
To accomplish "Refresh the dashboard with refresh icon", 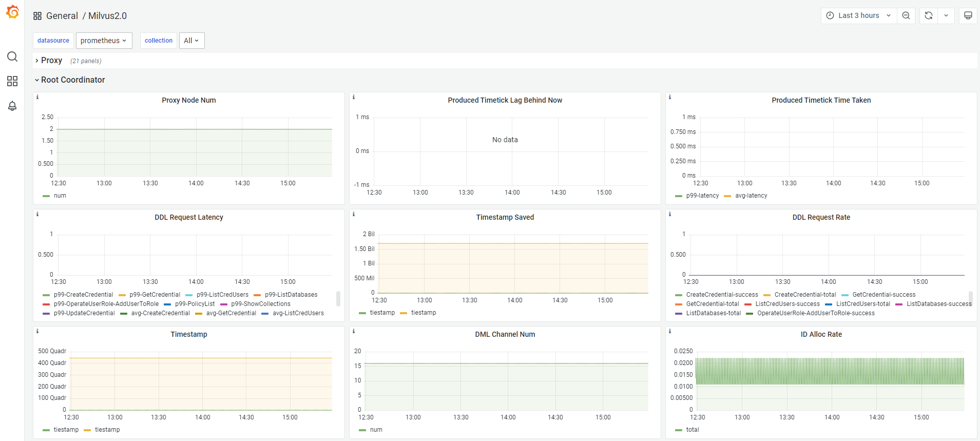I will (929, 16).
